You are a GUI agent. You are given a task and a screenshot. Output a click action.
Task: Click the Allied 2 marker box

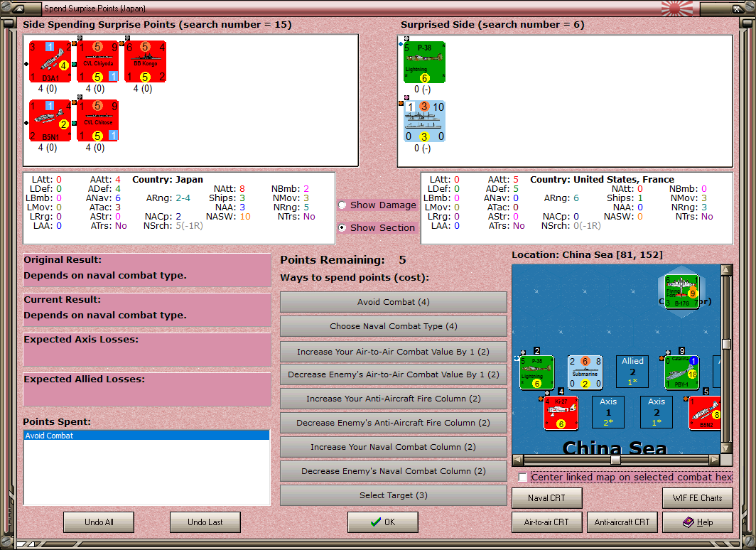(x=632, y=372)
